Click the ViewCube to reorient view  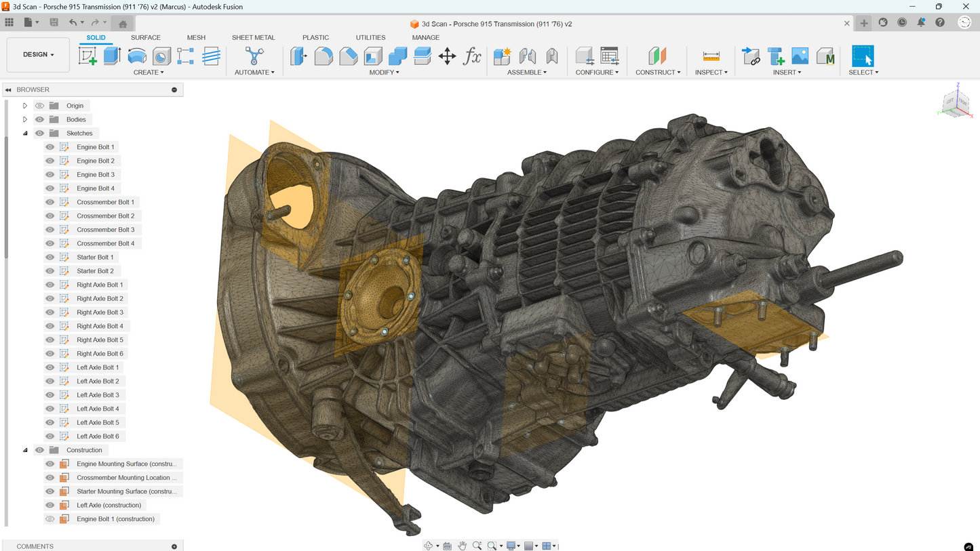(x=956, y=102)
